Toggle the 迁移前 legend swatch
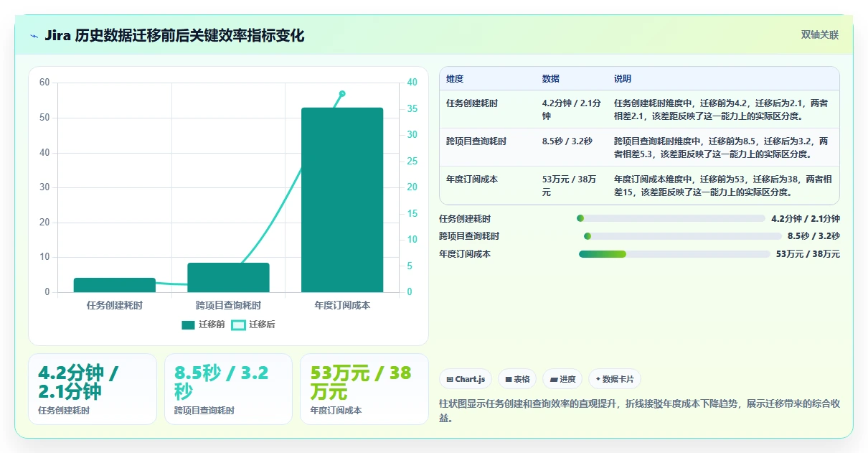Image resolution: width=868 pixels, height=453 pixels. click(x=189, y=325)
